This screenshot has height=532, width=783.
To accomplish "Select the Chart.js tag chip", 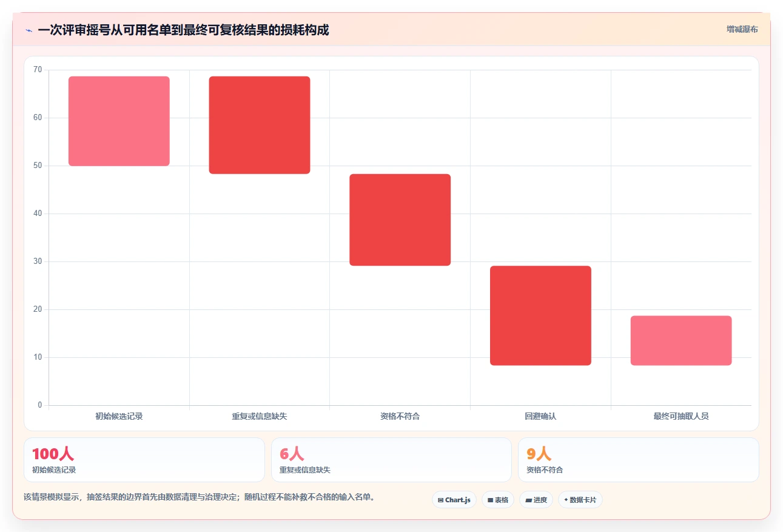I will click(454, 500).
